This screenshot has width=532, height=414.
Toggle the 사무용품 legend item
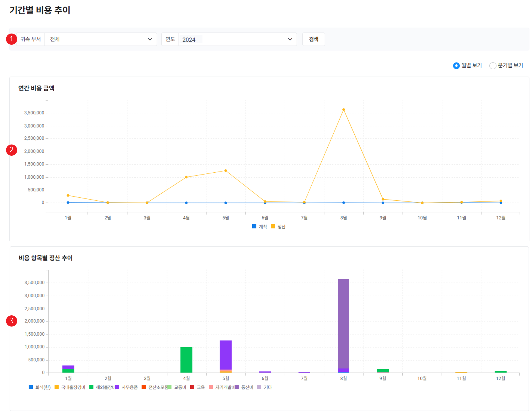[129, 387]
